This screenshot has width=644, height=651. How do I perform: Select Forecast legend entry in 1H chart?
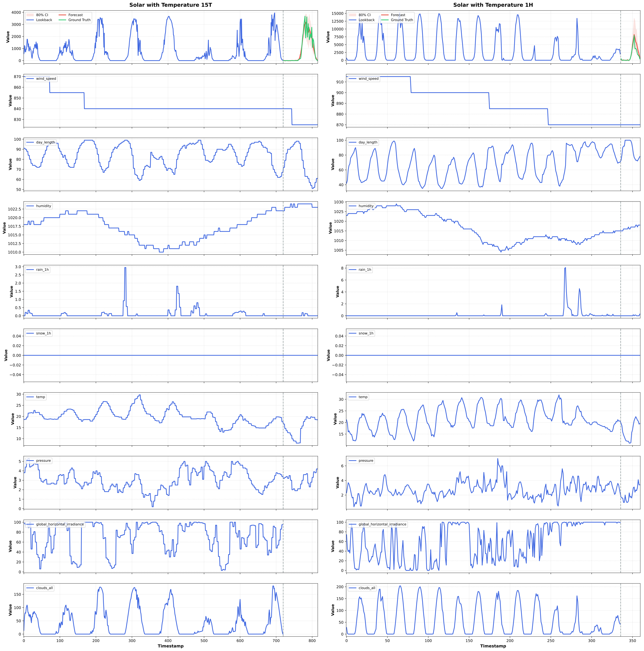(x=398, y=15)
